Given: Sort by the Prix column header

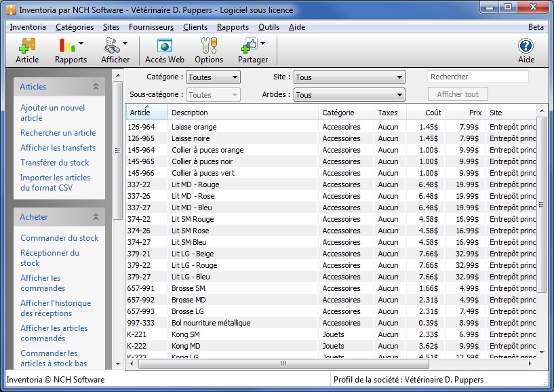Looking at the screenshot, I should tap(466, 113).
